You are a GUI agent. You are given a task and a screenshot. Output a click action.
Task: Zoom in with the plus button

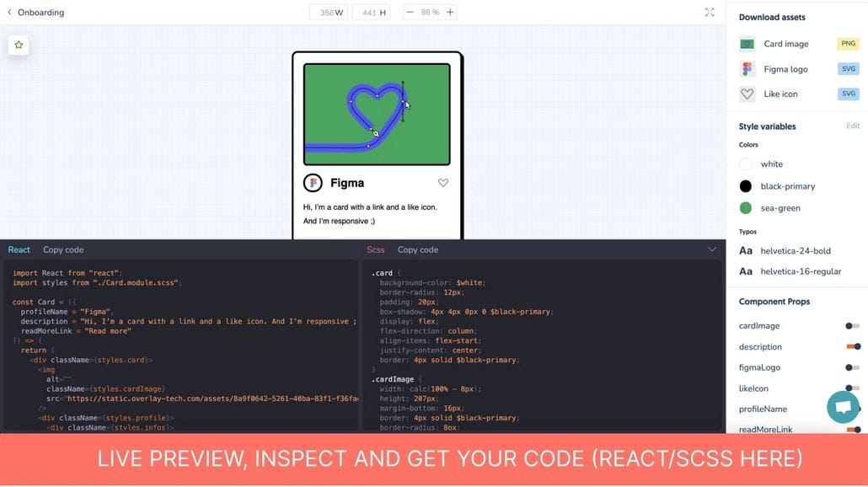tap(450, 13)
